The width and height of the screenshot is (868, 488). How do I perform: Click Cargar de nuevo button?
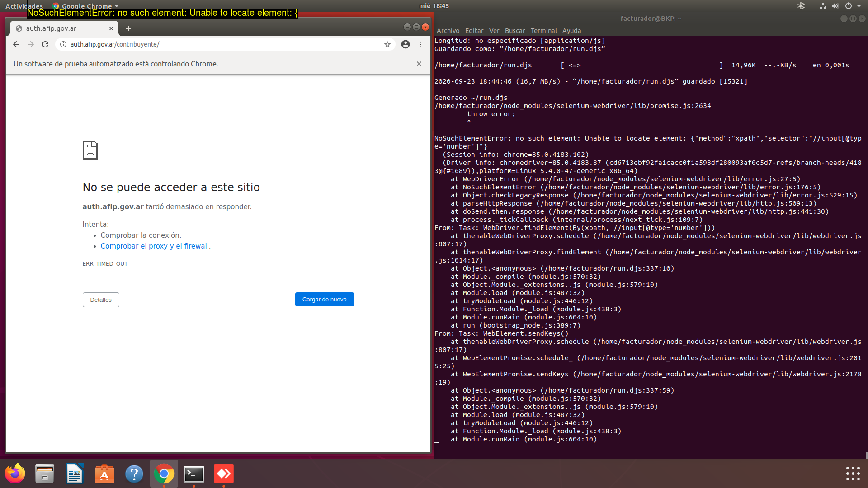coord(325,300)
